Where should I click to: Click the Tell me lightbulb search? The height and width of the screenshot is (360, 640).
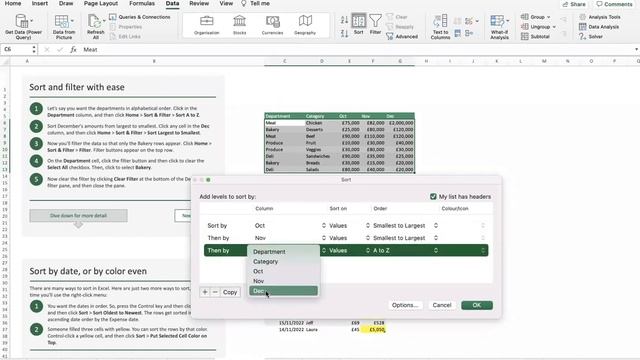click(x=255, y=3)
